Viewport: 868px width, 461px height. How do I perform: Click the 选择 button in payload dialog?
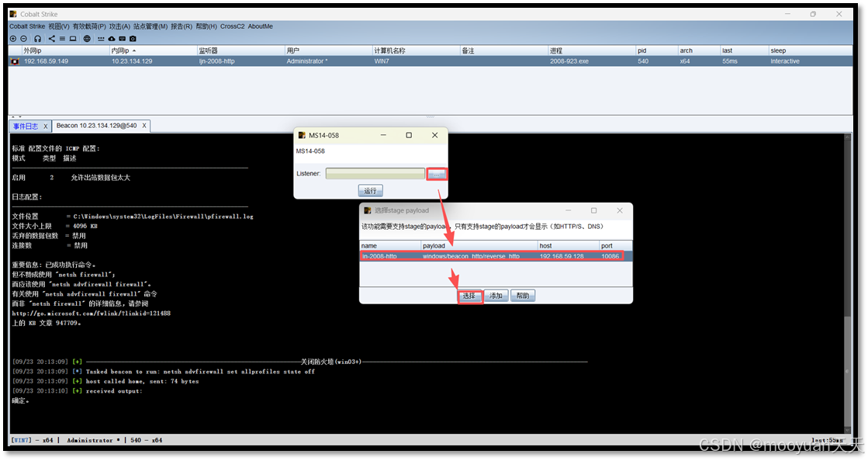point(469,296)
